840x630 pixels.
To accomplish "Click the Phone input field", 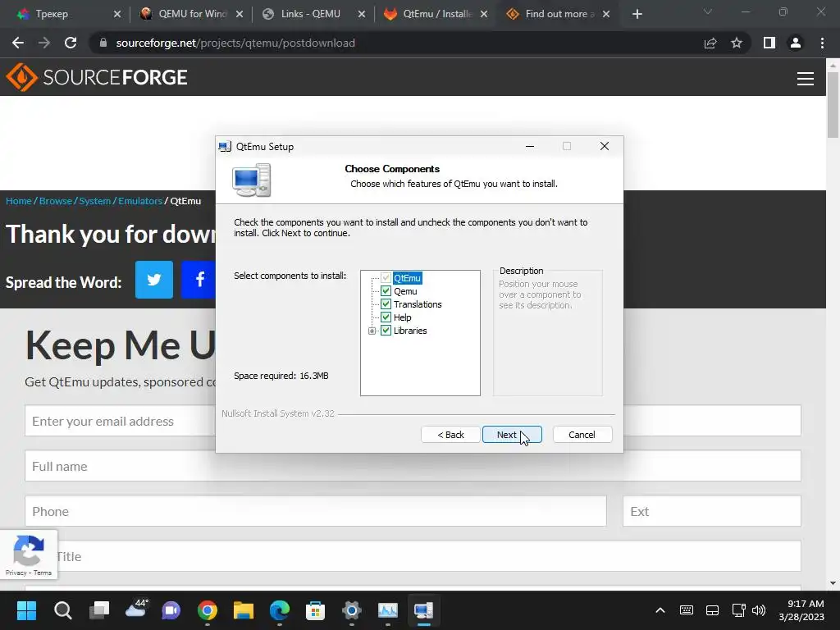I will pos(316,511).
